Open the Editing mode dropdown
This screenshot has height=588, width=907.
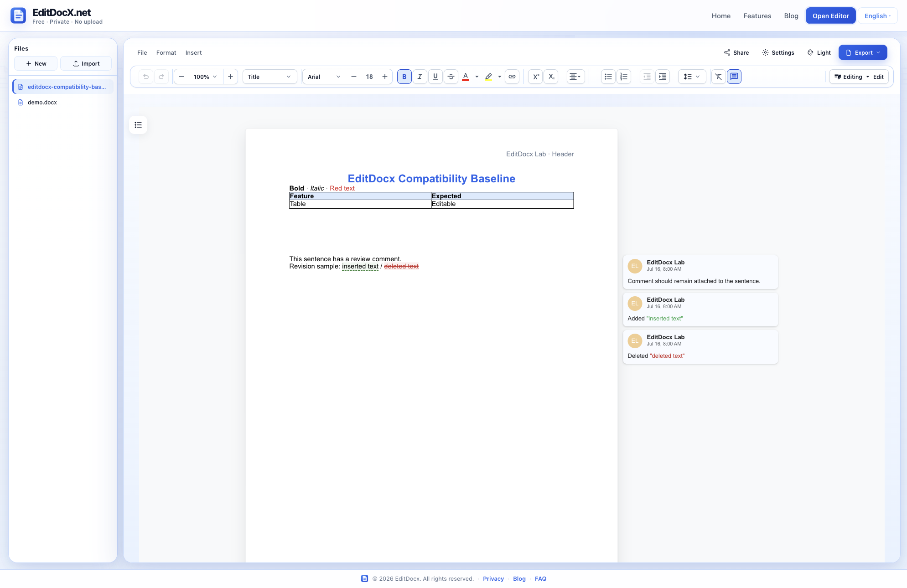(859, 77)
